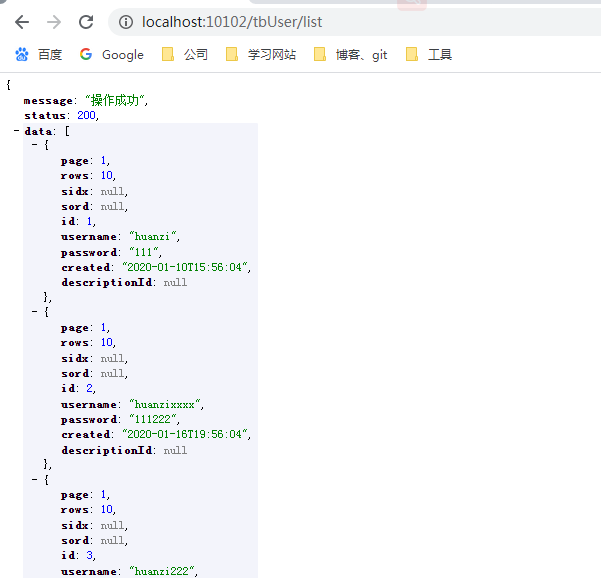Collapse the first user object with id 1
Screen dimensions: 601x578
click(x=35, y=145)
